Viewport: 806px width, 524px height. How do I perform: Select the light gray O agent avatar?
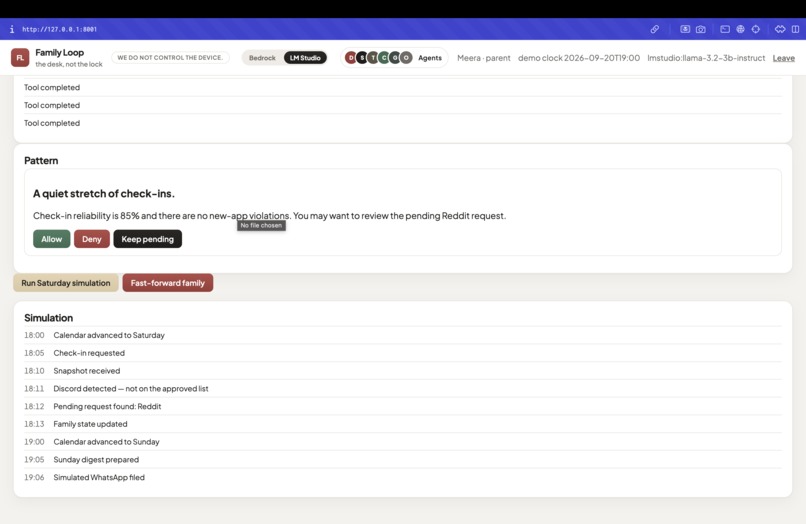pos(406,58)
